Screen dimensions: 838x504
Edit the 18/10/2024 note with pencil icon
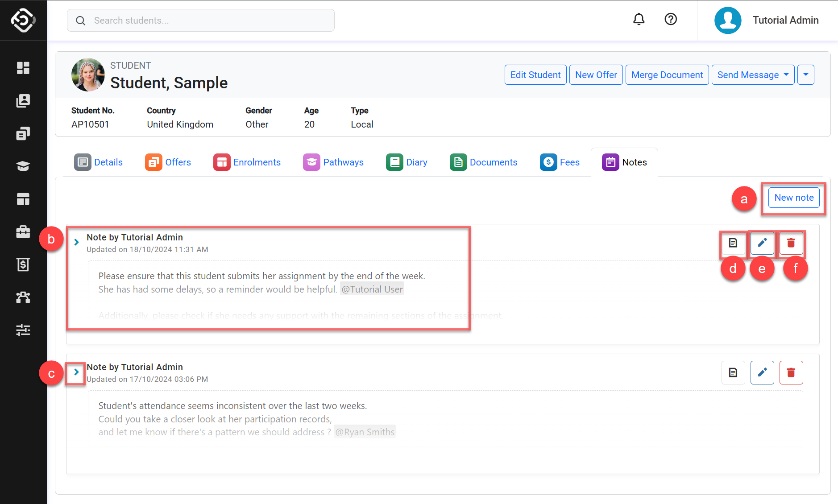tap(762, 243)
